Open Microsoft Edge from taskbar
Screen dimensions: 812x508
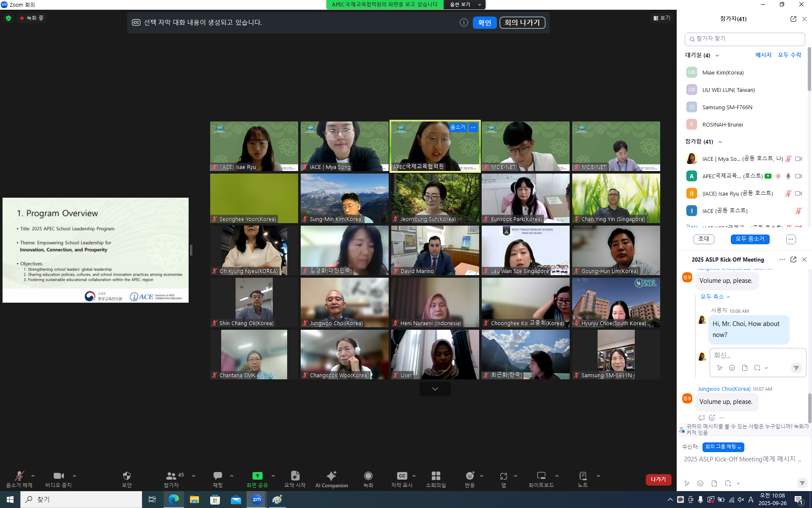(173, 500)
